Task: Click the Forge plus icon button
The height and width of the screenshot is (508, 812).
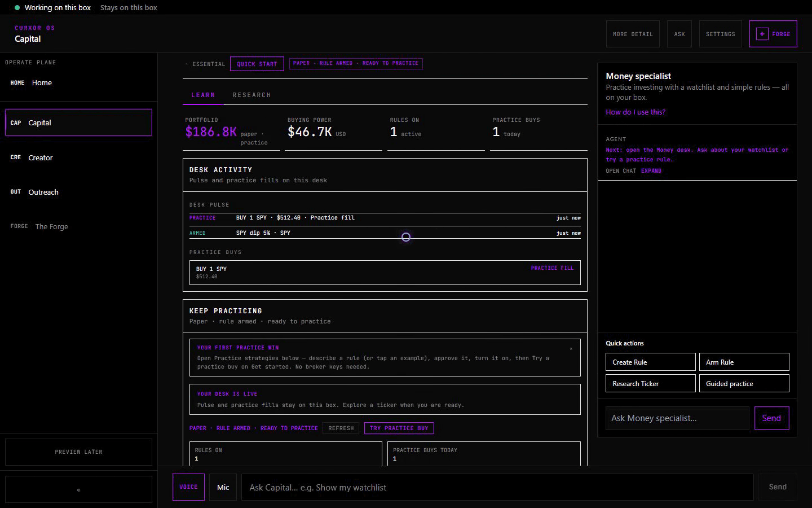Action: point(773,34)
